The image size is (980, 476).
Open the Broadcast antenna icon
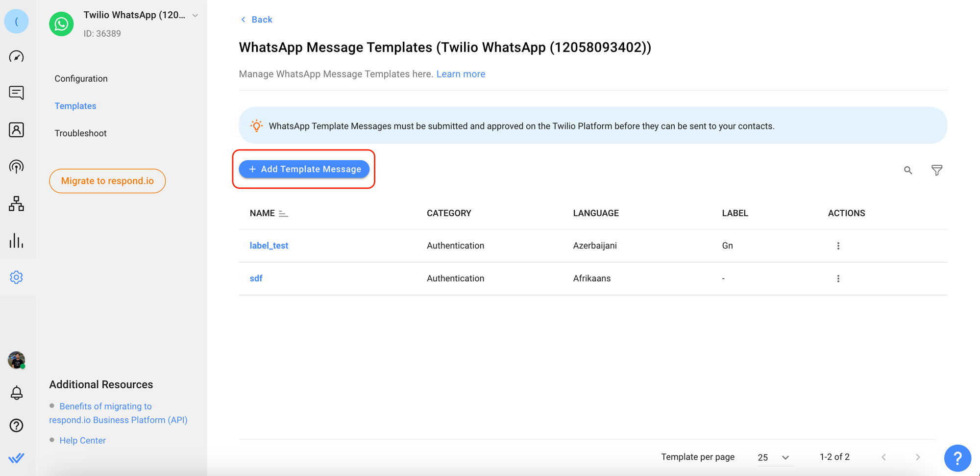17,167
